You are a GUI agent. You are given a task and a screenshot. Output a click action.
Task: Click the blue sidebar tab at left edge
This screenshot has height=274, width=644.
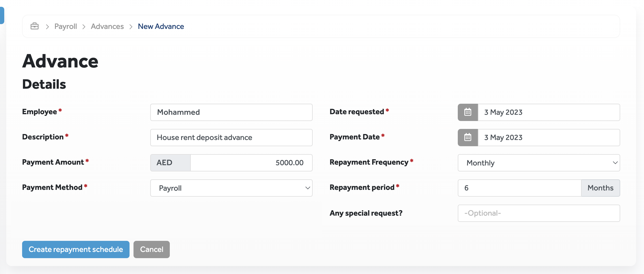click(x=2, y=15)
